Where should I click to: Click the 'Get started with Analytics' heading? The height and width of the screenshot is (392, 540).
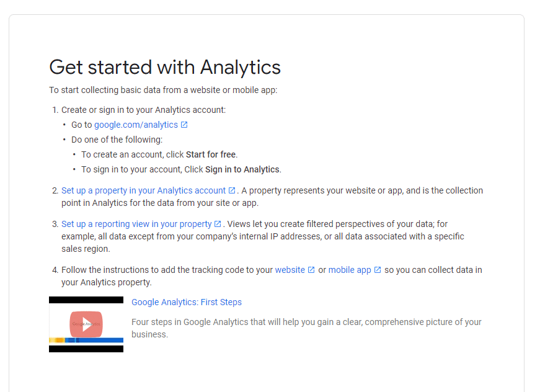coord(165,67)
